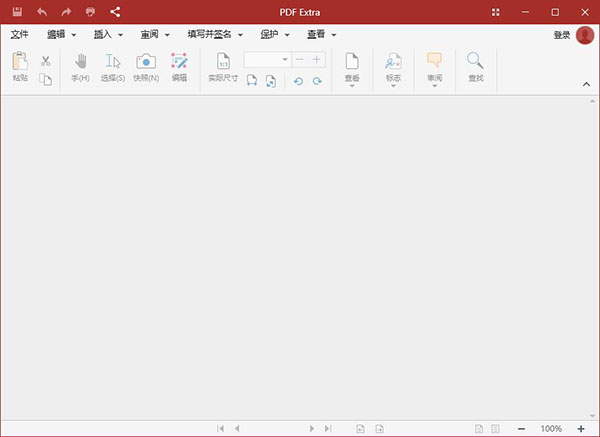Image resolution: width=600 pixels, height=437 pixels.
Task: Increase zoom in the status bar
Action: (581, 429)
